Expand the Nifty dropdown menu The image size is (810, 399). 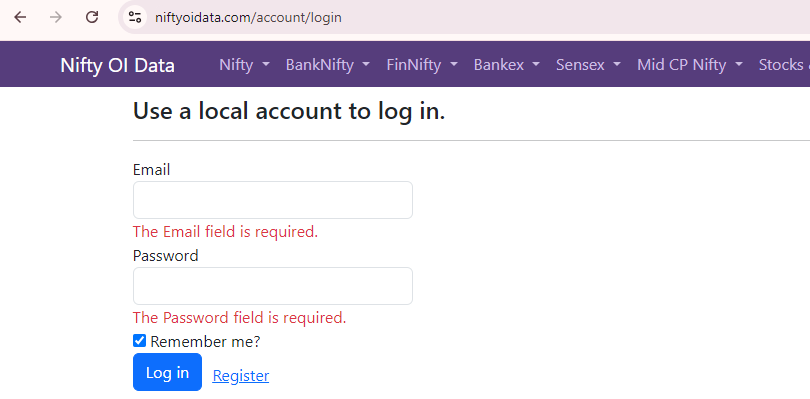pyautogui.click(x=244, y=65)
